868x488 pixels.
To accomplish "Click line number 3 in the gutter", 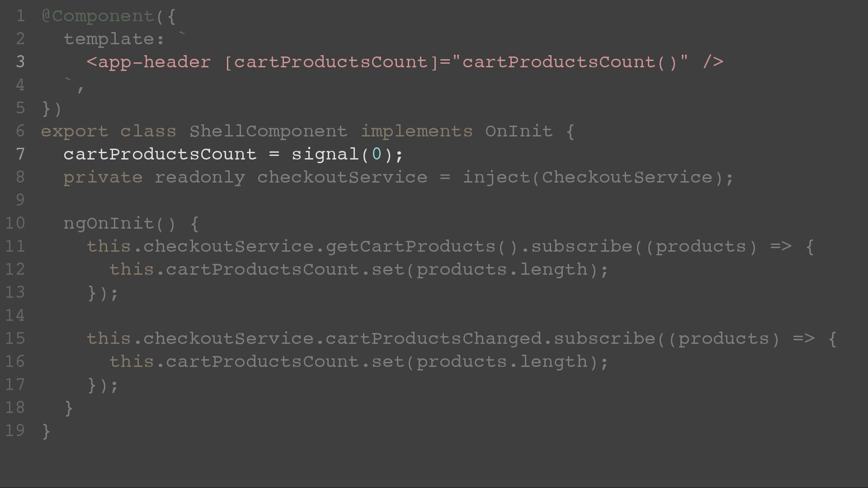I will (20, 62).
